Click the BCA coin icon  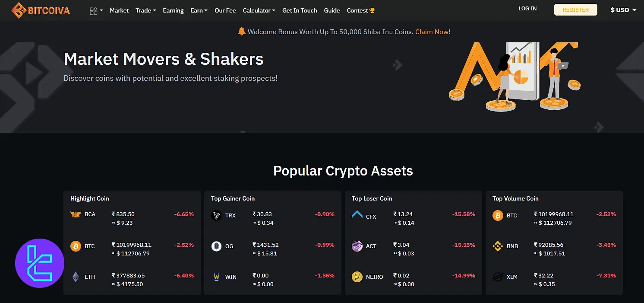[x=76, y=214]
